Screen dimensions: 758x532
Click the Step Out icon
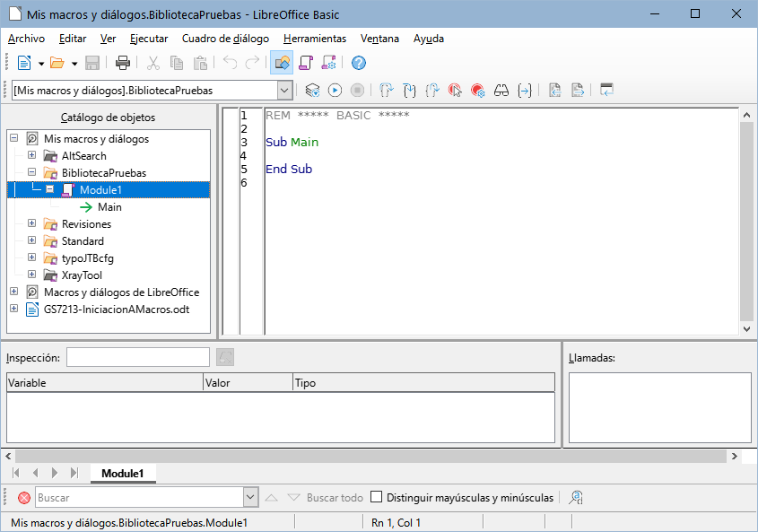[x=432, y=91]
